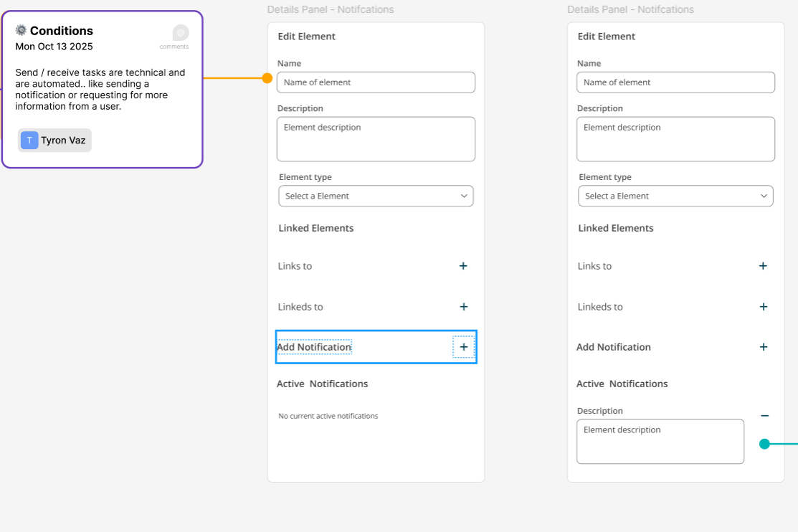Open Element type dropdown in right panel

[x=675, y=196]
